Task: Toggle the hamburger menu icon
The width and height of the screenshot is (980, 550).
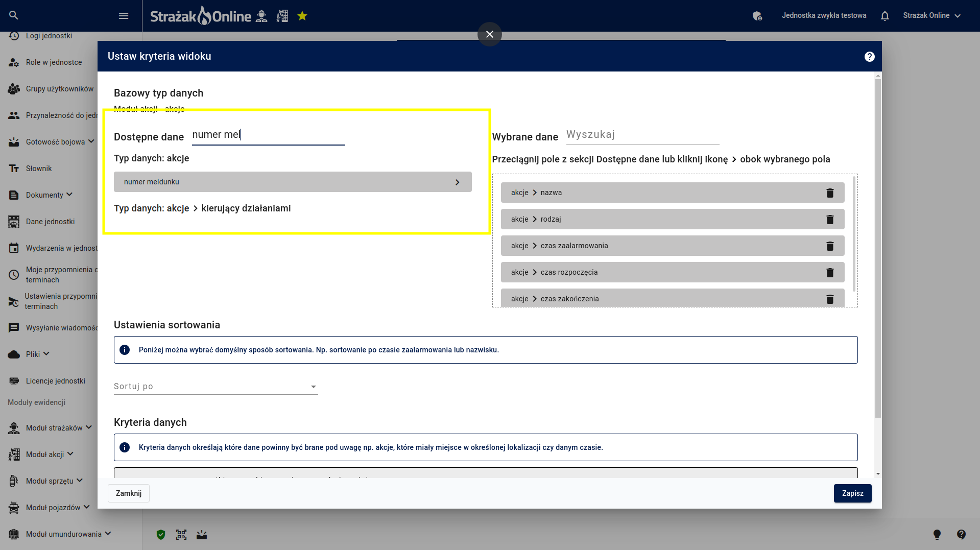Action: pyautogui.click(x=124, y=16)
